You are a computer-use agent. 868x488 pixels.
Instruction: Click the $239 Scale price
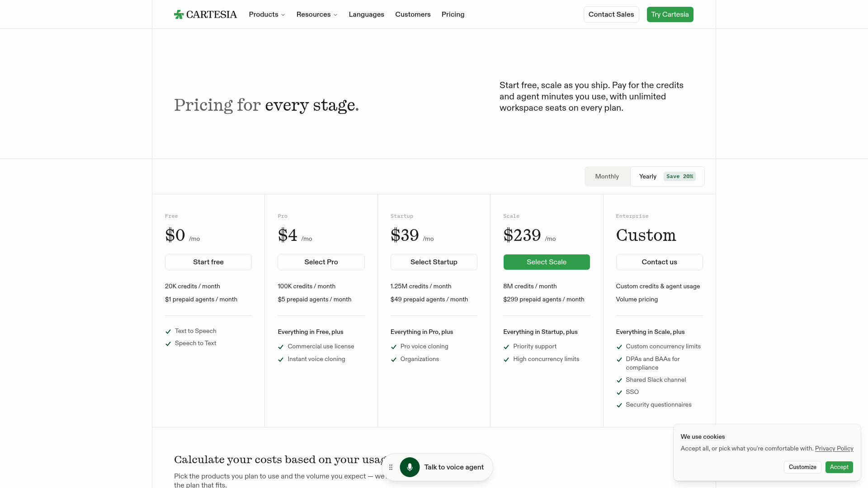[x=522, y=235]
